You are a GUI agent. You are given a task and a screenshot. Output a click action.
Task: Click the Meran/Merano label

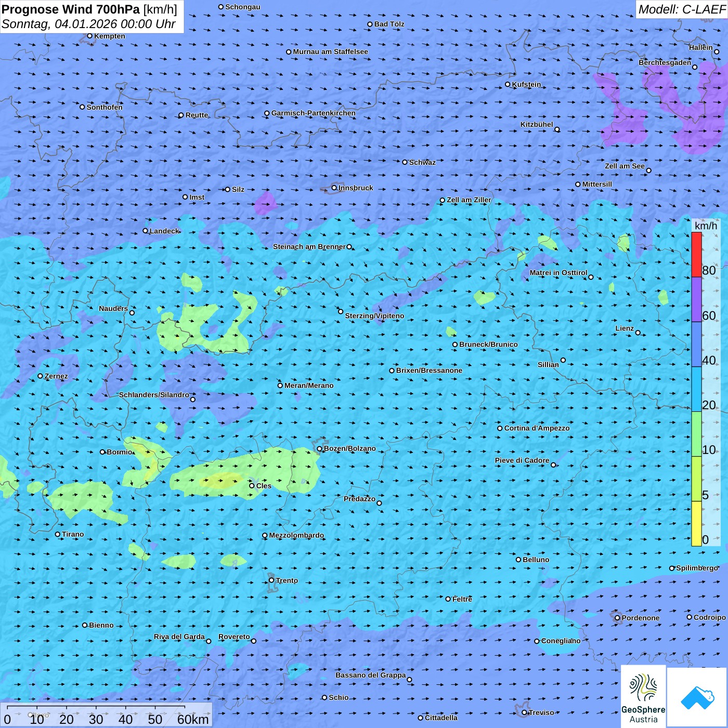click(309, 385)
